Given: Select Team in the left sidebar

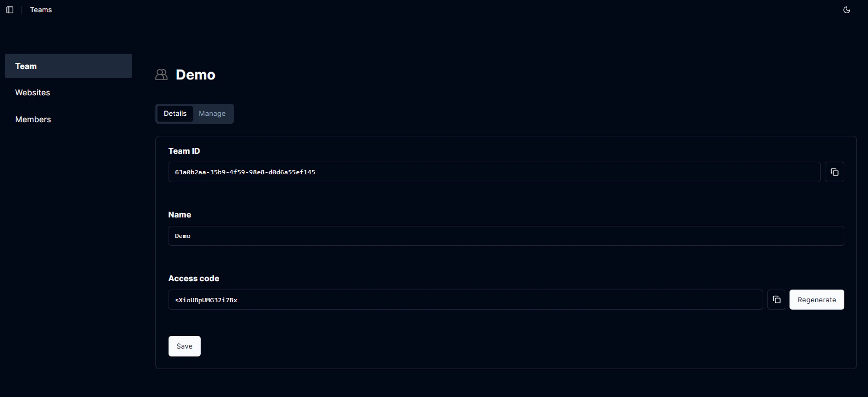Looking at the screenshot, I should (x=26, y=66).
